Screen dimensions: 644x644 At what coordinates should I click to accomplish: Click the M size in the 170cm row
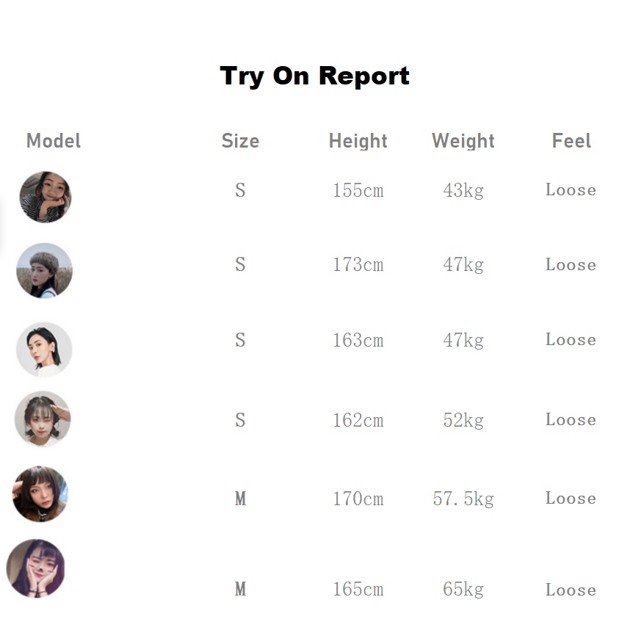240,499
